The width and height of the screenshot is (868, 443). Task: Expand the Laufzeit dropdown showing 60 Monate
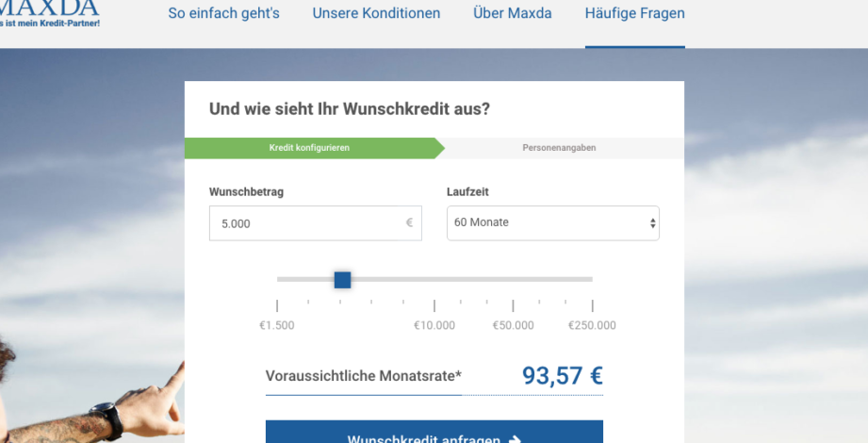[552, 223]
